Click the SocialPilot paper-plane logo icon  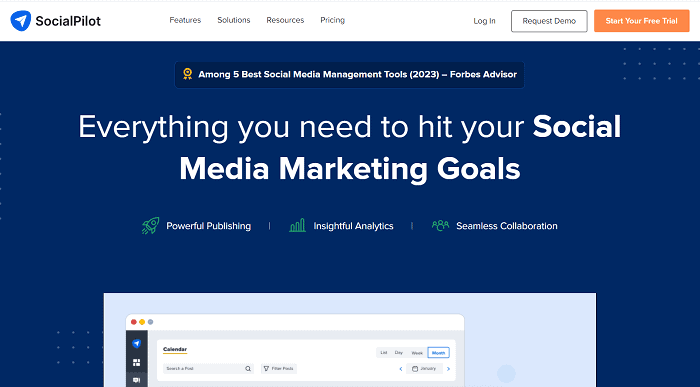[21, 21]
